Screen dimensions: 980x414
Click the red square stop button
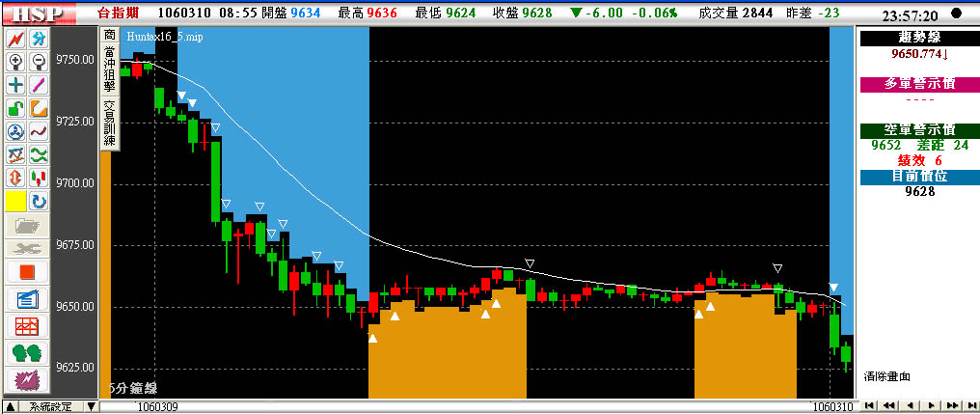pyautogui.click(x=27, y=272)
